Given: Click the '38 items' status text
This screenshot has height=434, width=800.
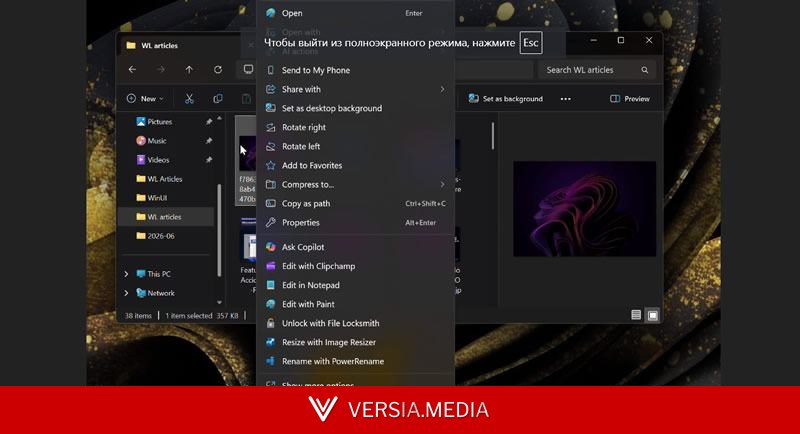Looking at the screenshot, I should 138,316.
